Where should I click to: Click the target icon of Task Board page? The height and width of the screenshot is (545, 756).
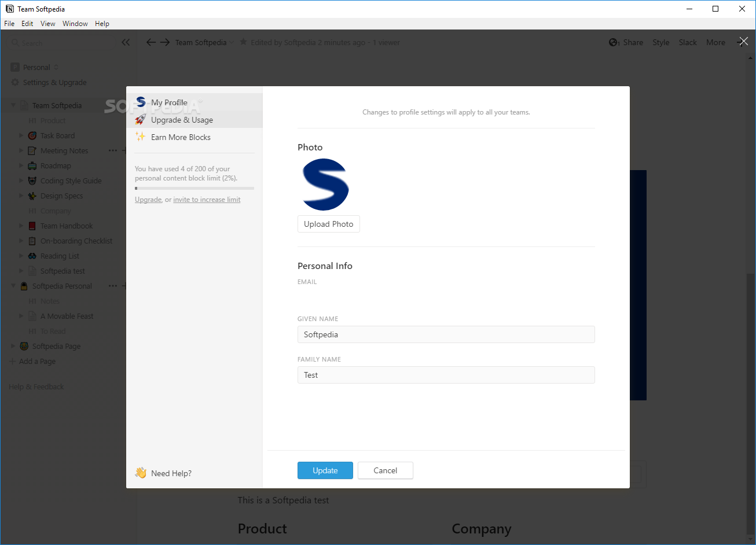point(32,135)
